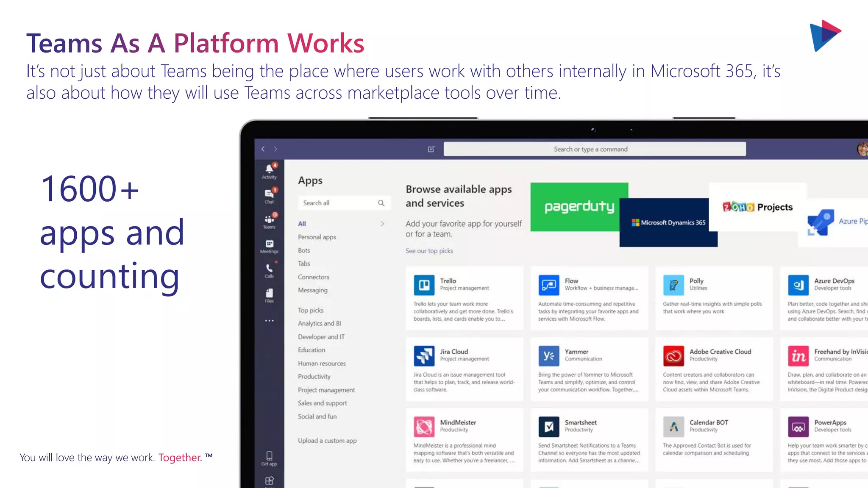Click the Freehand by InVision icon
This screenshot has width=868, height=488.
click(798, 356)
